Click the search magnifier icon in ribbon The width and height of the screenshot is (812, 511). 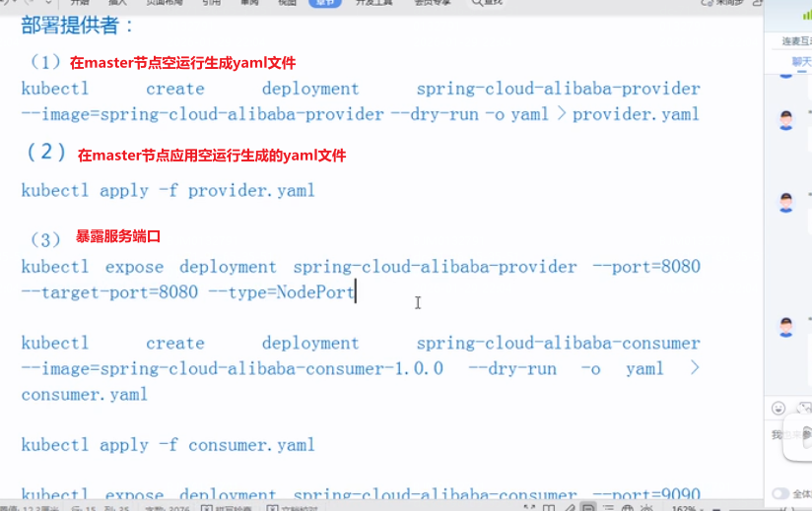coord(477,3)
